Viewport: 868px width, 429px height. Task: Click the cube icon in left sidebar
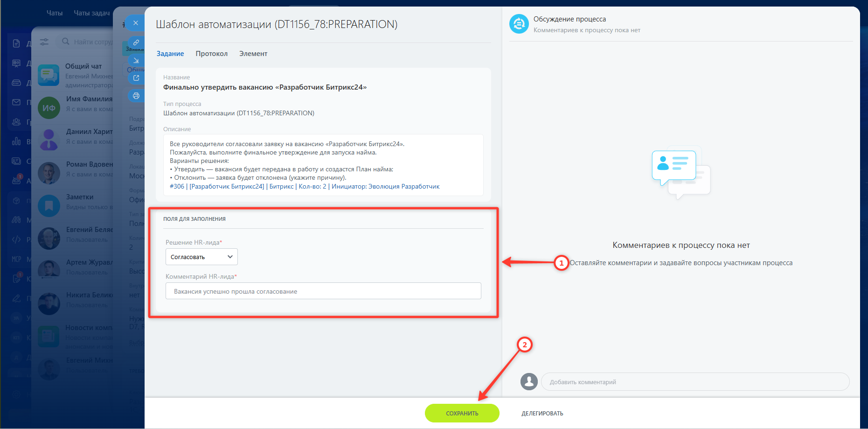(x=16, y=201)
